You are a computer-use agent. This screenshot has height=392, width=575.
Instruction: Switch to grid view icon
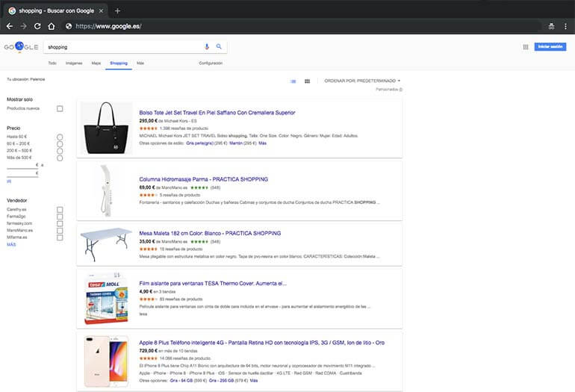308,81
